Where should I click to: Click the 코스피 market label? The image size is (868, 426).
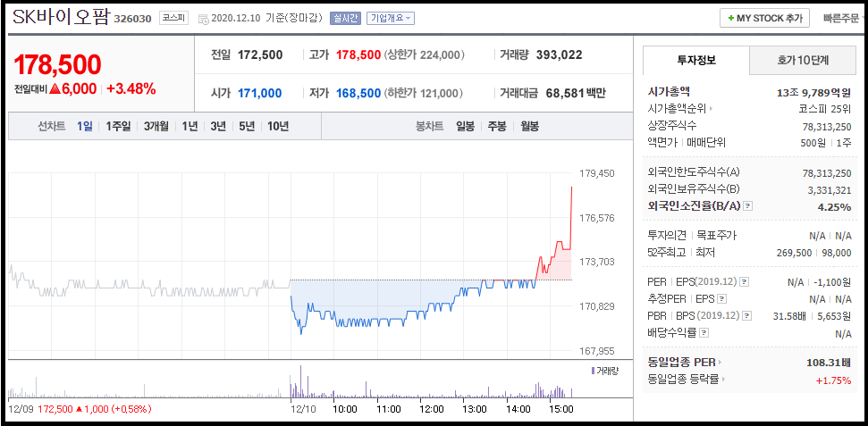point(173,18)
